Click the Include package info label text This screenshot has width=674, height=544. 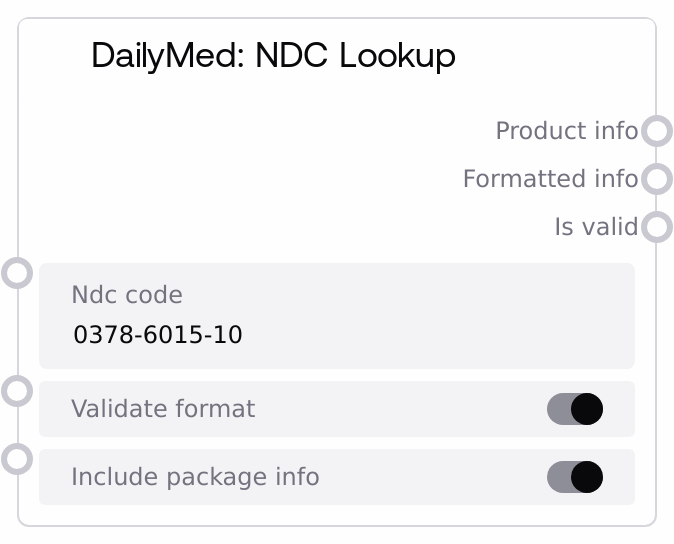[x=195, y=477]
